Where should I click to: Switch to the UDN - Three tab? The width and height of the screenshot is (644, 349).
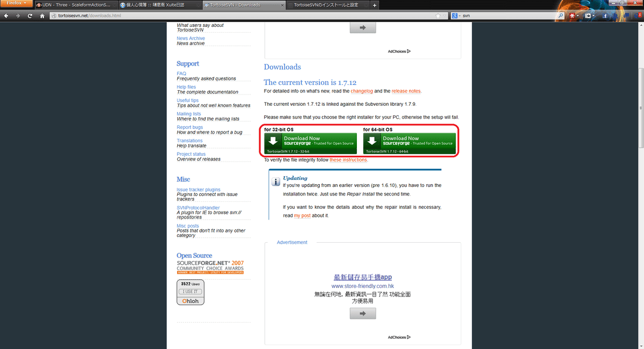(x=76, y=5)
